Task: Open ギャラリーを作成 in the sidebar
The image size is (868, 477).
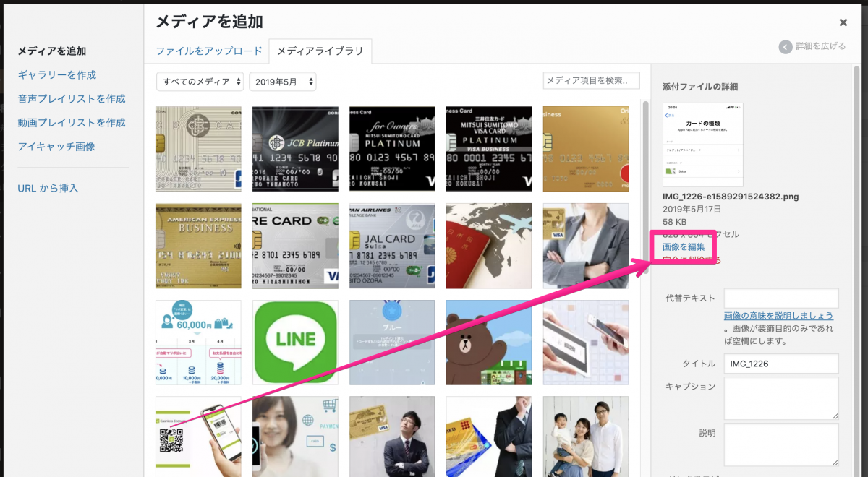Action: click(x=57, y=75)
